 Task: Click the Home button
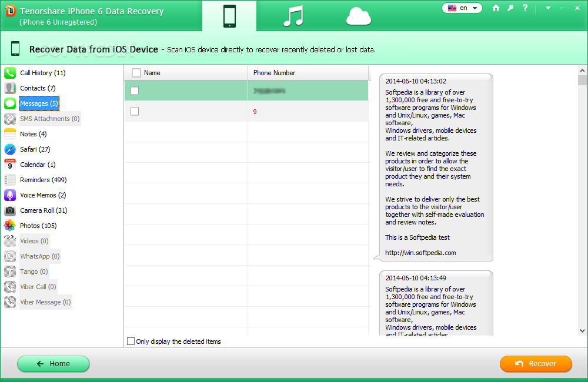[x=54, y=364]
